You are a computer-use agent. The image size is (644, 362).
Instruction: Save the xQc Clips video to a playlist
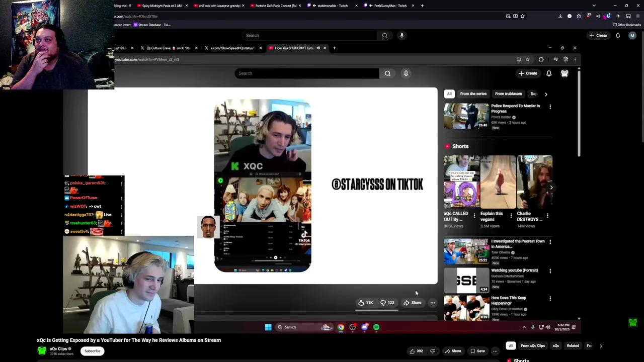477,351
